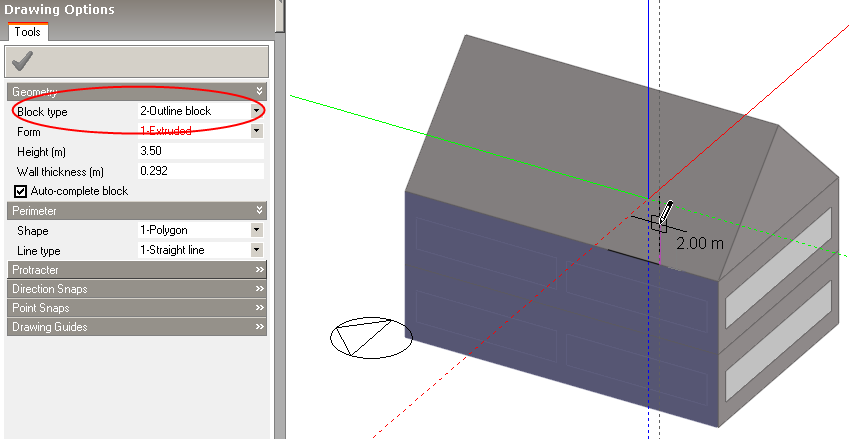Collapse the Perimeter section chevron
This screenshot has height=439, width=849.
259,211
